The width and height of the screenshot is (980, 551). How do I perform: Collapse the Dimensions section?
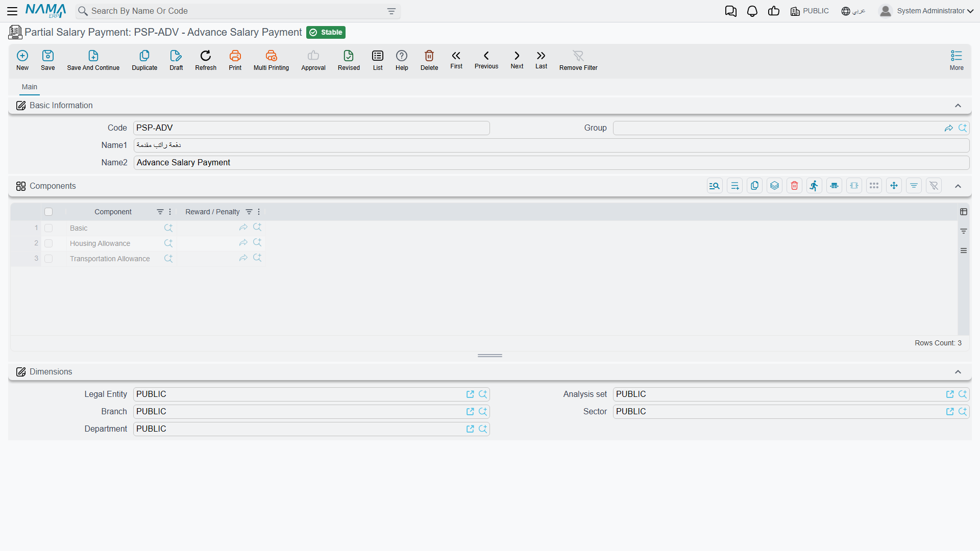(x=958, y=372)
